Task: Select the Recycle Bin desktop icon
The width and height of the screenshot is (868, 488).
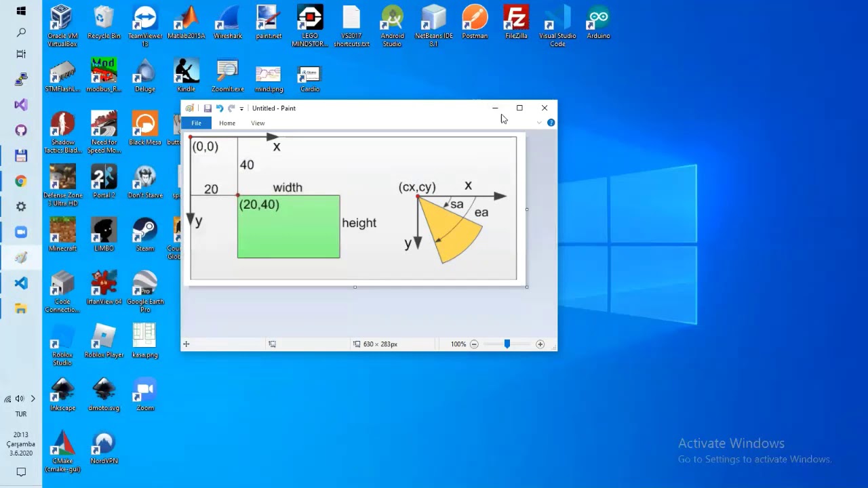Action: [104, 22]
